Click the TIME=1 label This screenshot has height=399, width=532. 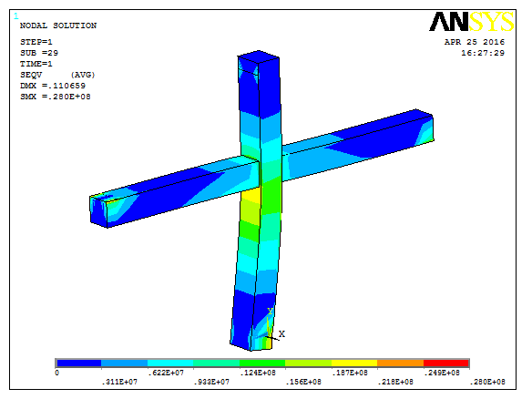click(36, 64)
